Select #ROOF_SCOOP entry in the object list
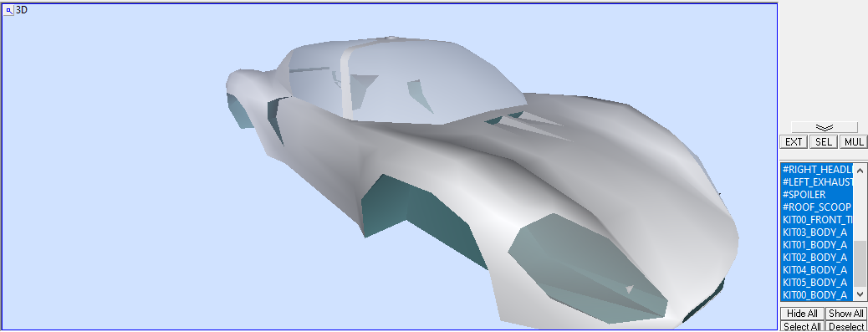 click(x=816, y=207)
